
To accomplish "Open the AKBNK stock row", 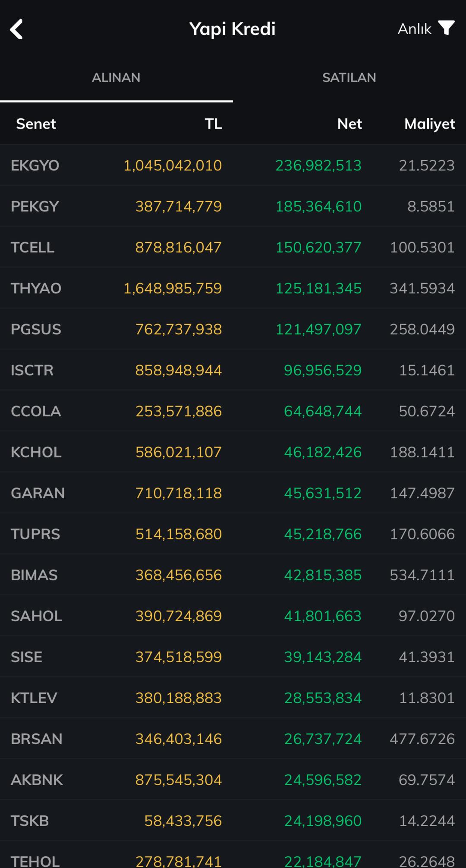I will coord(233,780).
